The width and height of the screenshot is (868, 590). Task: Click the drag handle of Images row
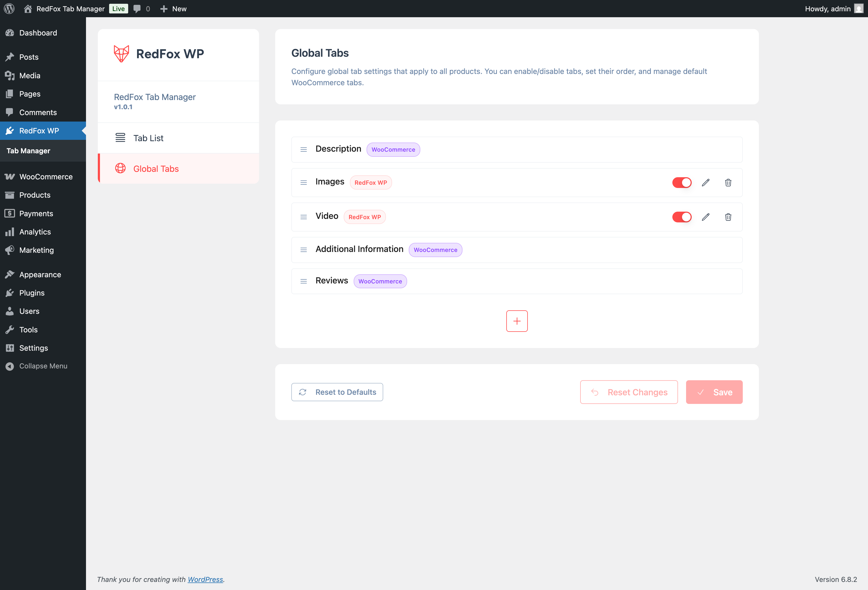(x=304, y=183)
